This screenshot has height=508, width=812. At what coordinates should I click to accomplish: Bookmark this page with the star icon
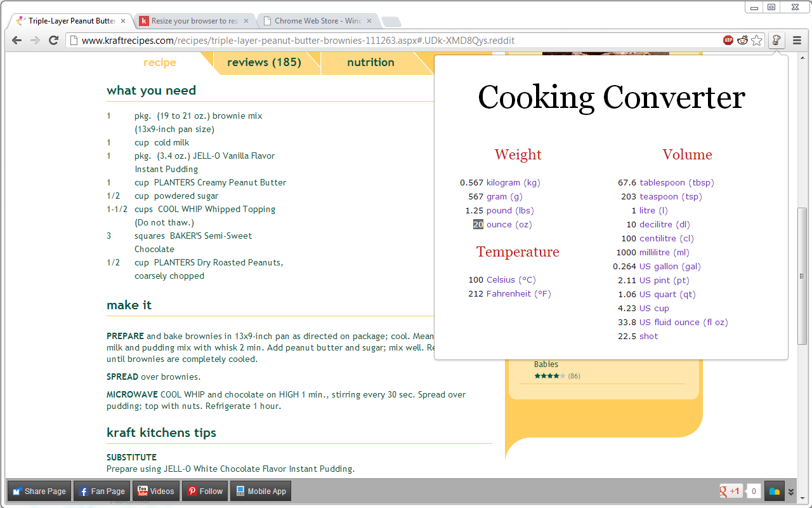pos(756,40)
